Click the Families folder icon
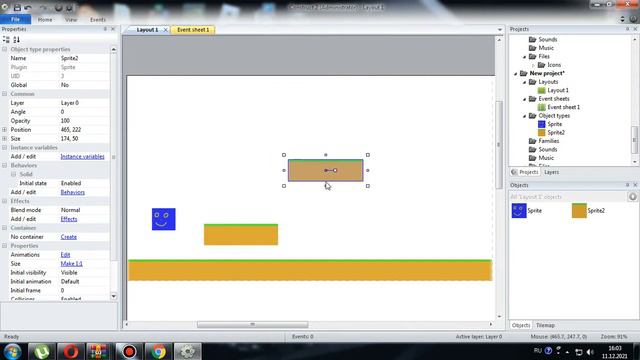640x360 pixels. tap(533, 141)
